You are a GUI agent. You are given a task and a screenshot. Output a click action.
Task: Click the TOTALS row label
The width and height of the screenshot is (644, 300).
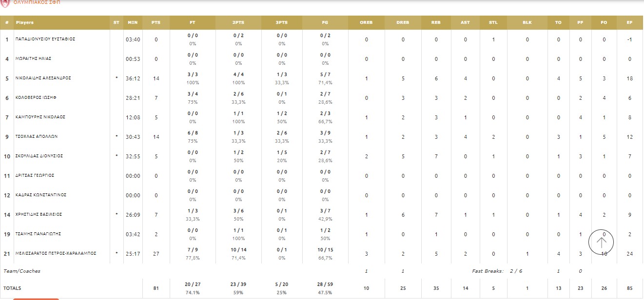click(12, 288)
